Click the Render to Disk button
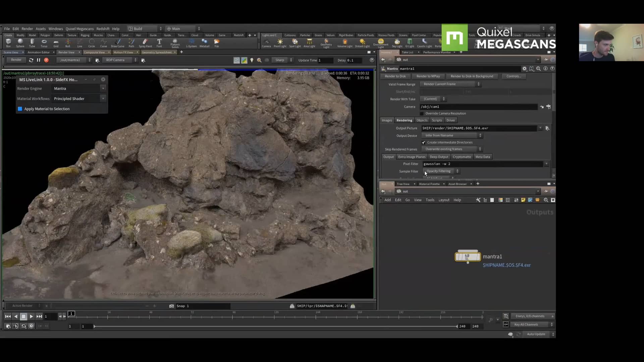 395,76
